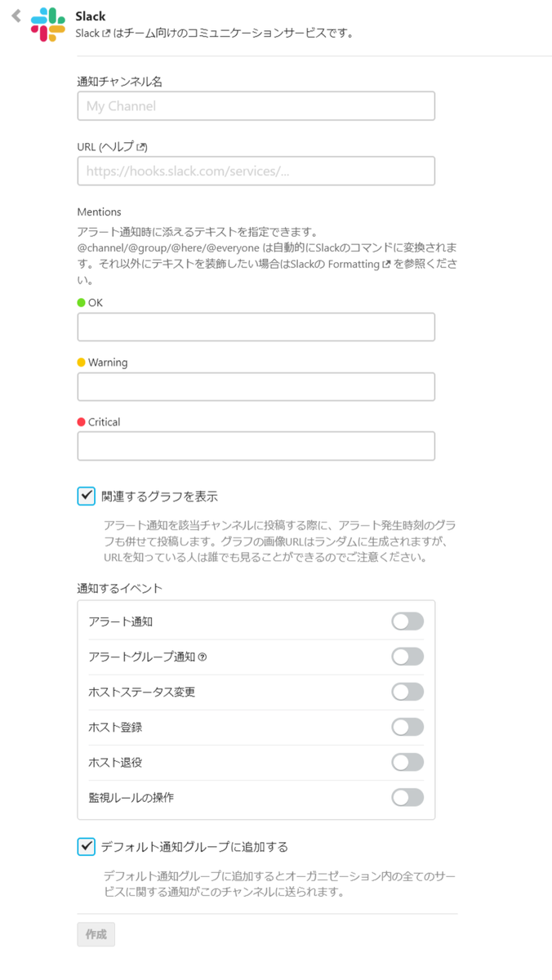The height and width of the screenshot is (980, 552).
Task: Turn on ホストステータス変更 toggle
Action: [x=407, y=692]
